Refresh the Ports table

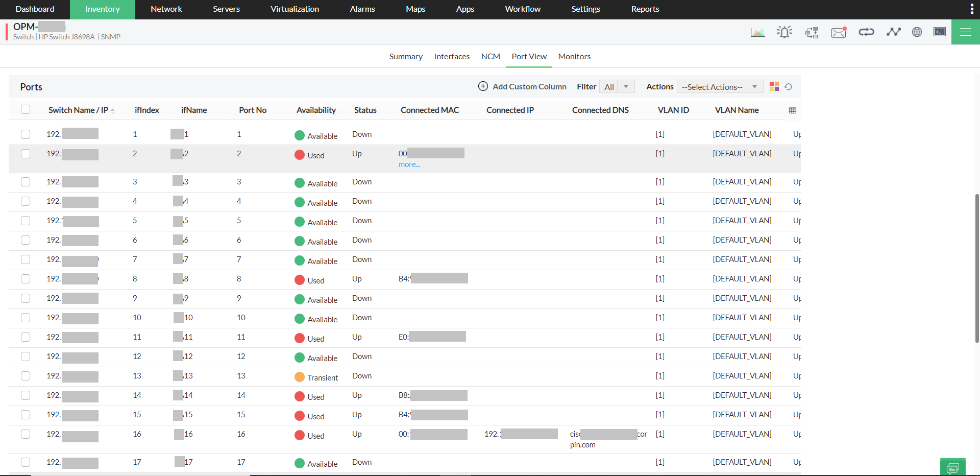789,87
